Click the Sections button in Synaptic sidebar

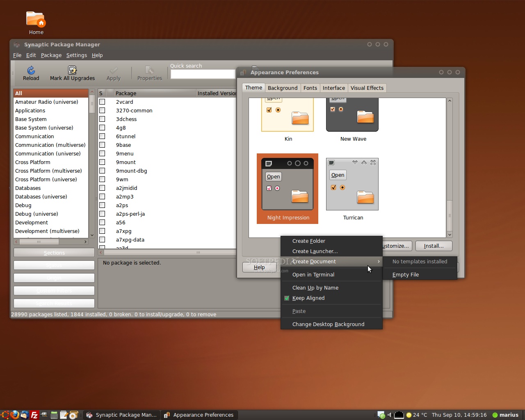[x=54, y=253]
